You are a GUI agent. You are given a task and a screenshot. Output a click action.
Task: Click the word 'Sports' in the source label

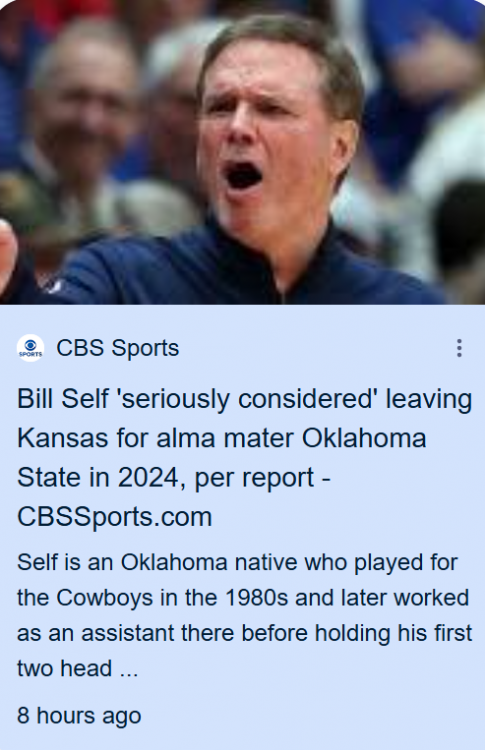pos(145,348)
